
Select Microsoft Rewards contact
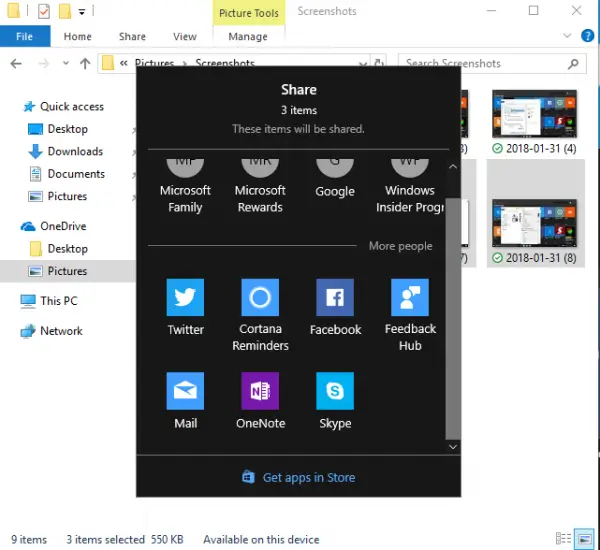(260, 187)
